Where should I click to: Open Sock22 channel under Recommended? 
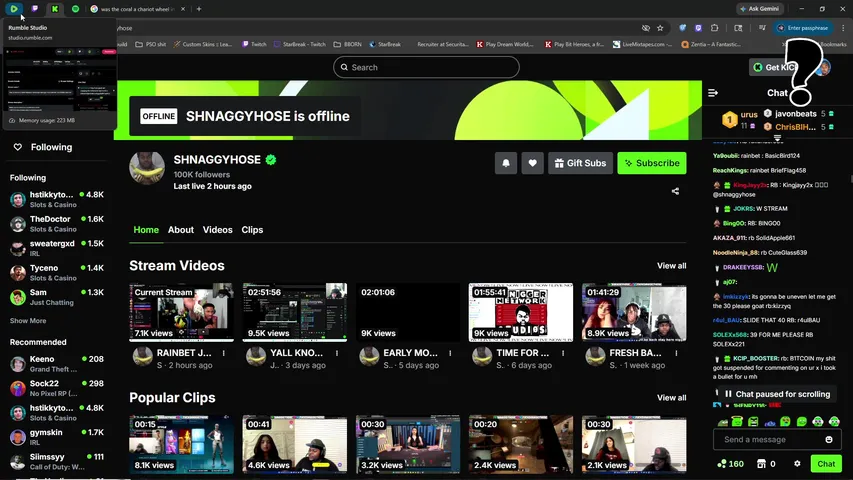pos(57,388)
